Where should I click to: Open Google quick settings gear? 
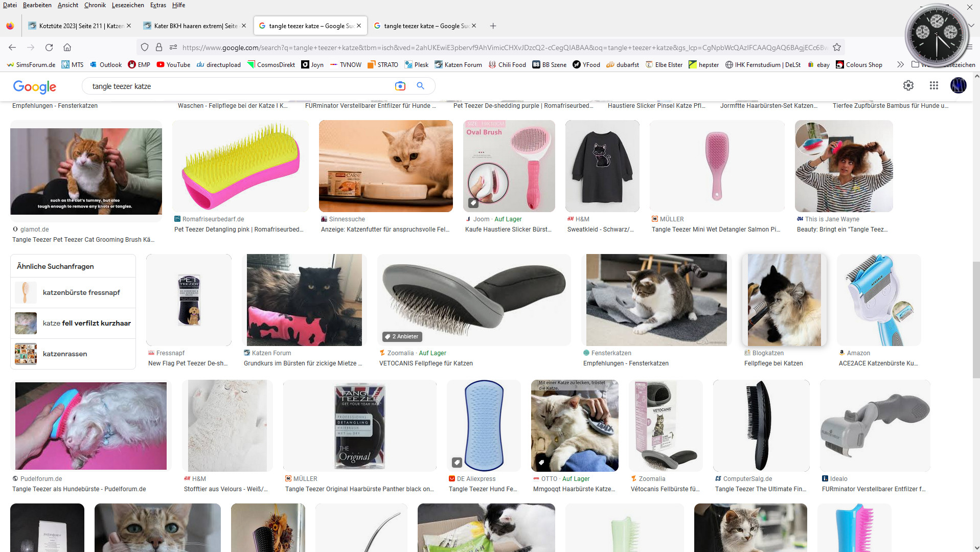(908, 86)
